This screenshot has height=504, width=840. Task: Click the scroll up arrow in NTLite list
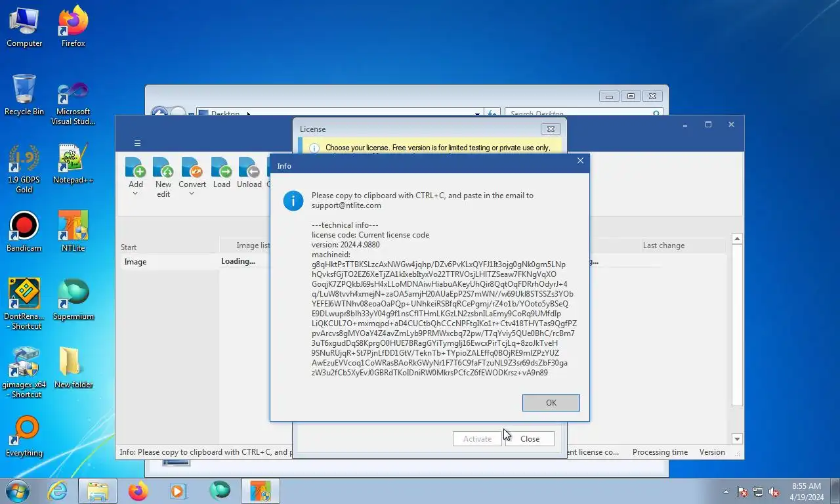coord(737,239)
